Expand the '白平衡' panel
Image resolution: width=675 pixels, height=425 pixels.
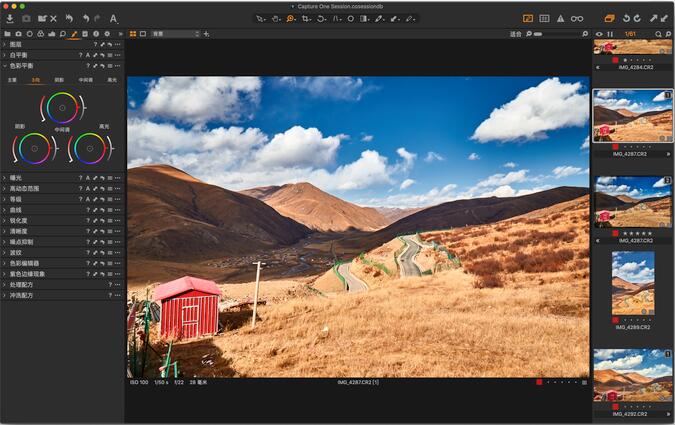pos(4,55)
